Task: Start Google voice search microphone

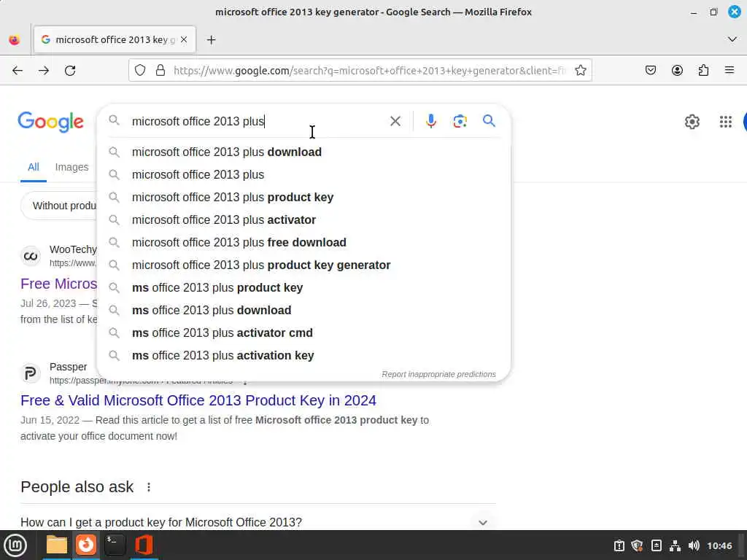Action: [x=430, y=121]
